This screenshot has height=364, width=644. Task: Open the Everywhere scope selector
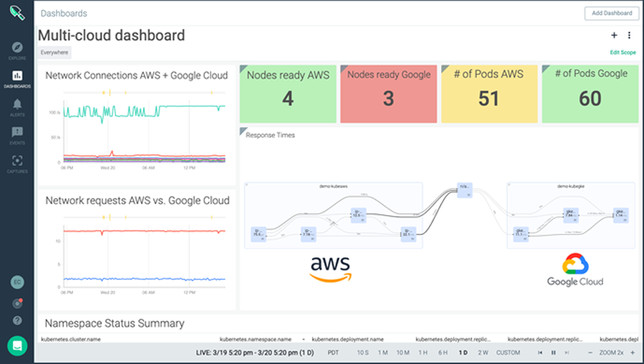pyautogui.click(x=54, y=52)
